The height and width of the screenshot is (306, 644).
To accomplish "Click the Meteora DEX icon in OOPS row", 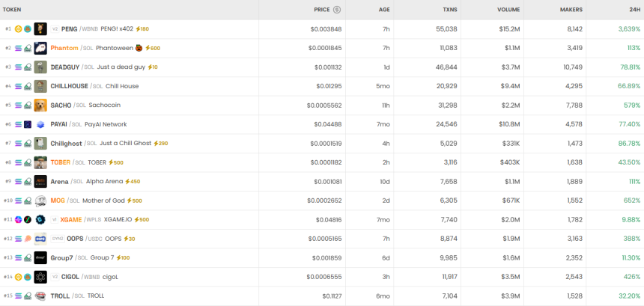I will [28, 239].
